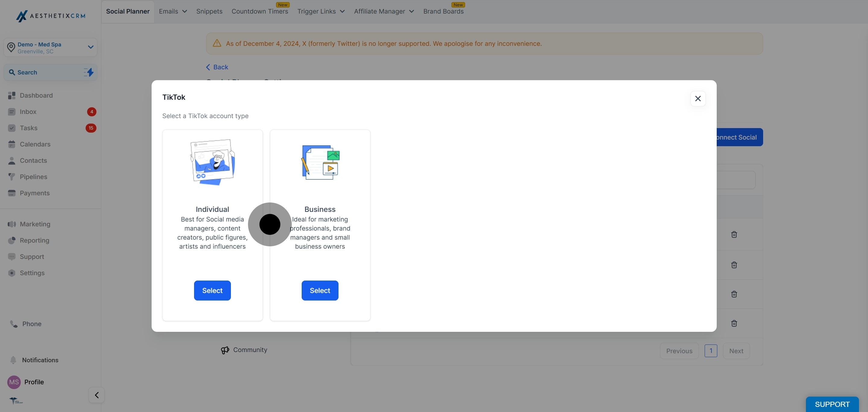
Task: Open the Inbox sidebar icon
Action: pyautogui.click(x=12, y=112)
